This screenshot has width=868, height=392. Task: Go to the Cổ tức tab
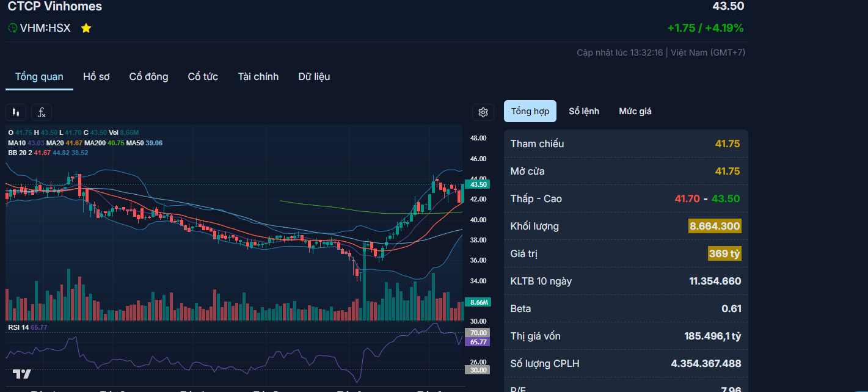point(203,76)
